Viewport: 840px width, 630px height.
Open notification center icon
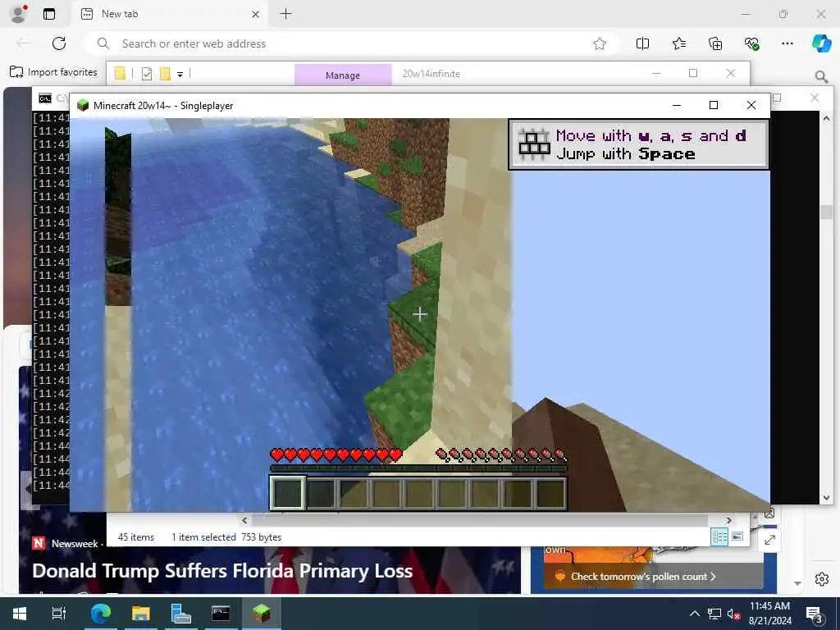tap(814, 614)
